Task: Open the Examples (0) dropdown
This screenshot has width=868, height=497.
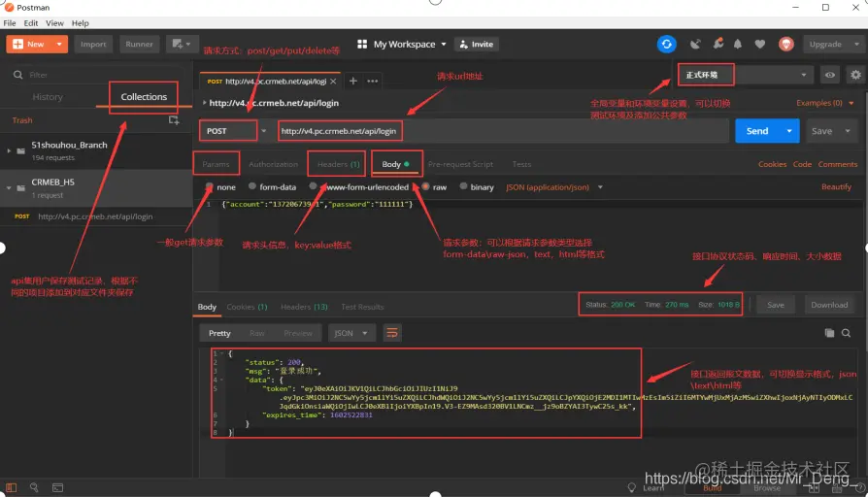Action: pyautogui.click(x=825, y=103)
